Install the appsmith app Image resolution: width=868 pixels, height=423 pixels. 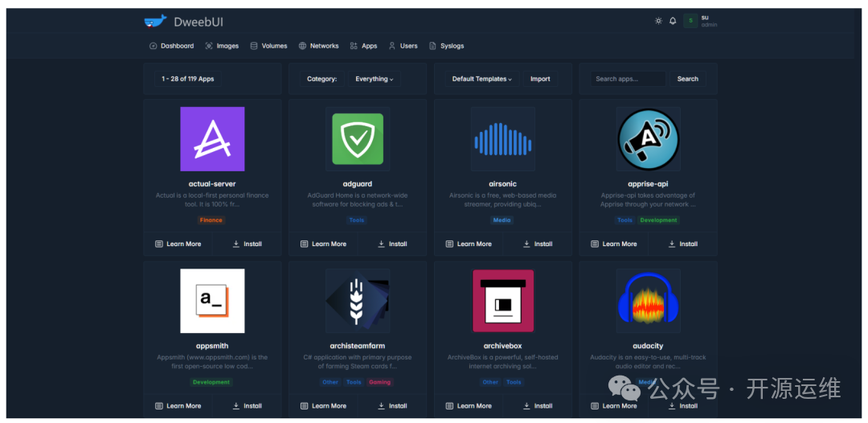(x=247, y=406)
